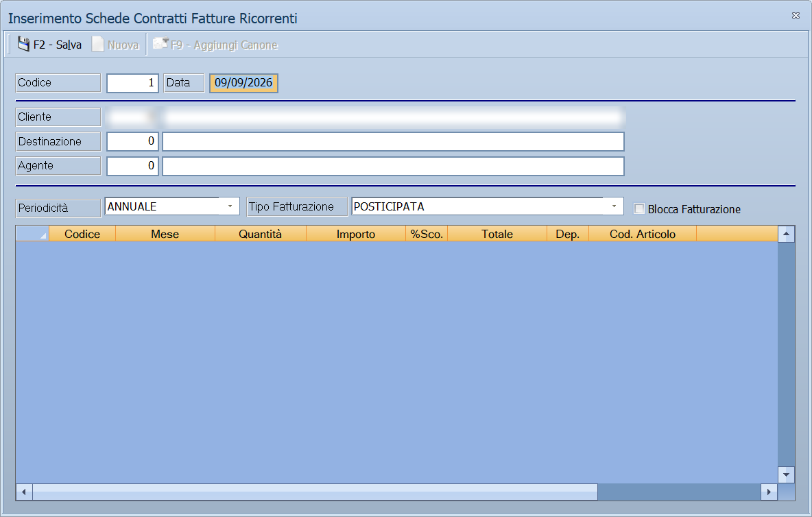
Task: Click the Codice number input field
Action: click(132, 83)
